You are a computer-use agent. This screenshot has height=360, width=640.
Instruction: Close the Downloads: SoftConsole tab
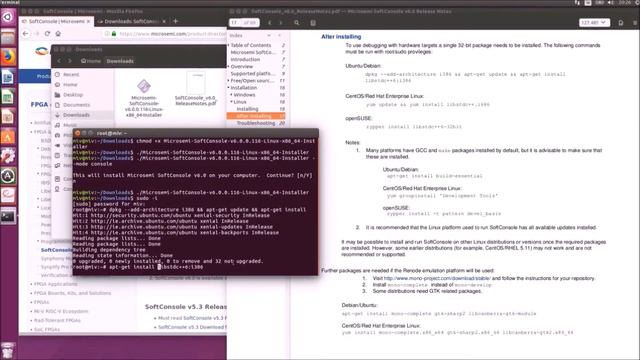(x=164, y=21)
